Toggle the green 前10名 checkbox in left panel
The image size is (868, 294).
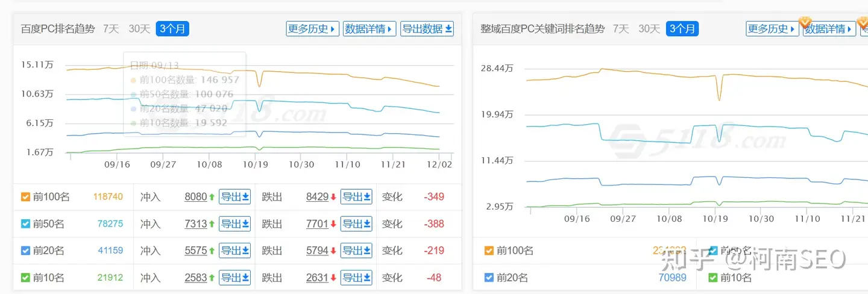(x=25, y=278)
